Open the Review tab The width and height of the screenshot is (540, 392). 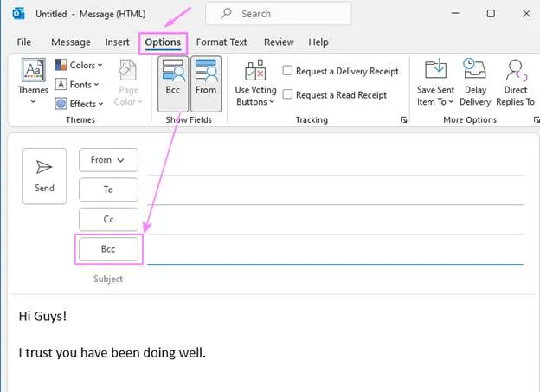click(x=279, y=42)
